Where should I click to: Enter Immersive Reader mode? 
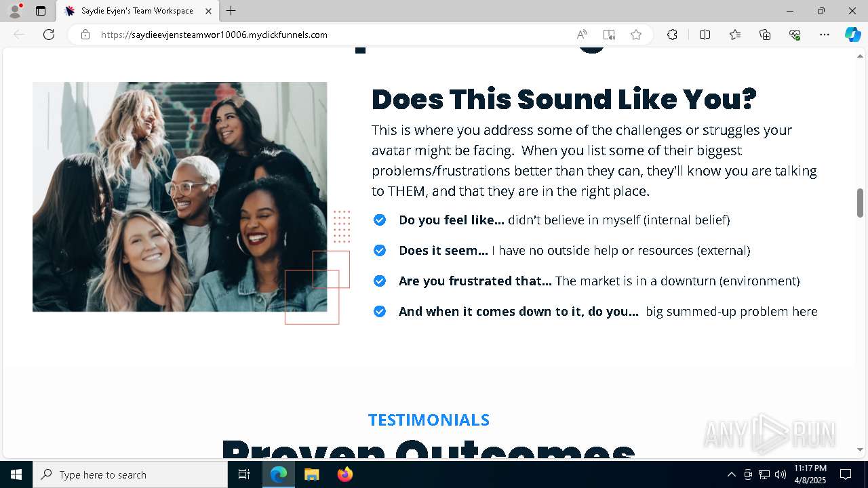tap(609, 35)
